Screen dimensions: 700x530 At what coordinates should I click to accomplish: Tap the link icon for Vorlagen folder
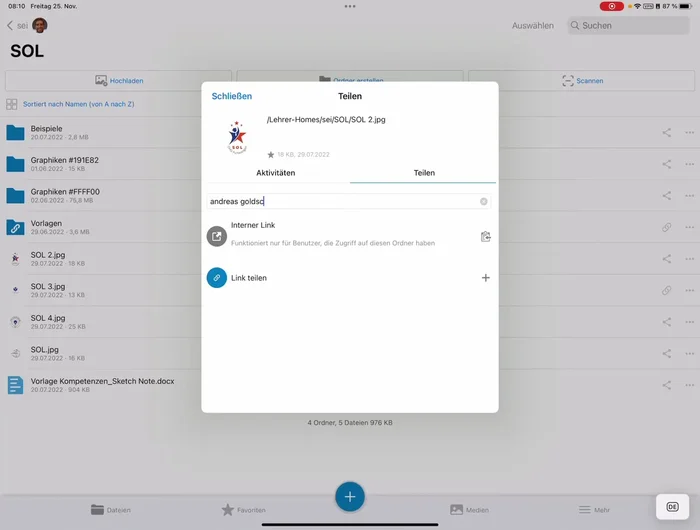click(667, 228)
